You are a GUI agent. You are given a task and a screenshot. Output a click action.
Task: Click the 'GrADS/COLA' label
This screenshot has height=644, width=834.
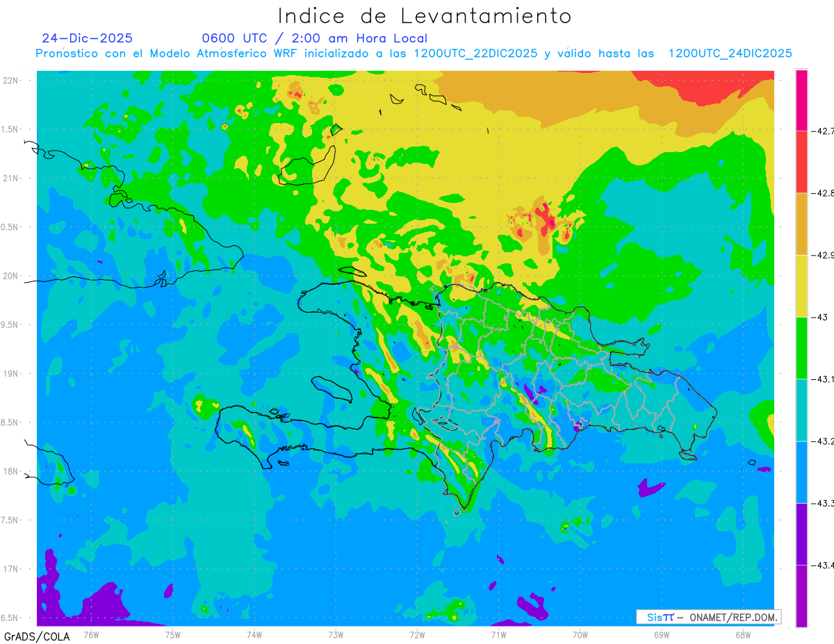pos(37,636)
